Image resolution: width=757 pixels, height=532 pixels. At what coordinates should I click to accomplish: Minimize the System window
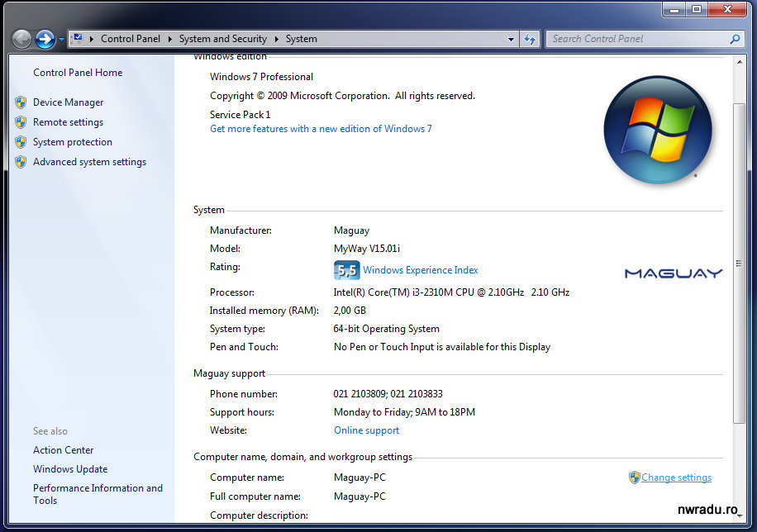coord(674,9)
